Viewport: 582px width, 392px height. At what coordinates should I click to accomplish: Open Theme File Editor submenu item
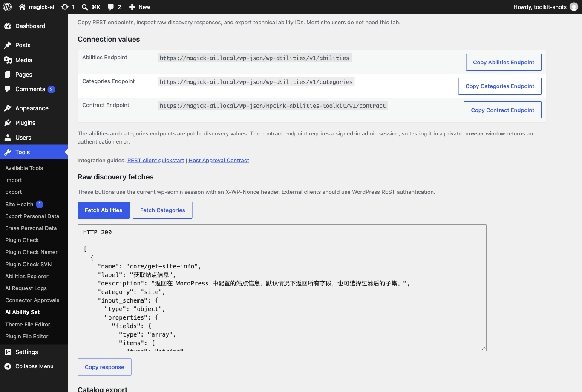(28, 324)
